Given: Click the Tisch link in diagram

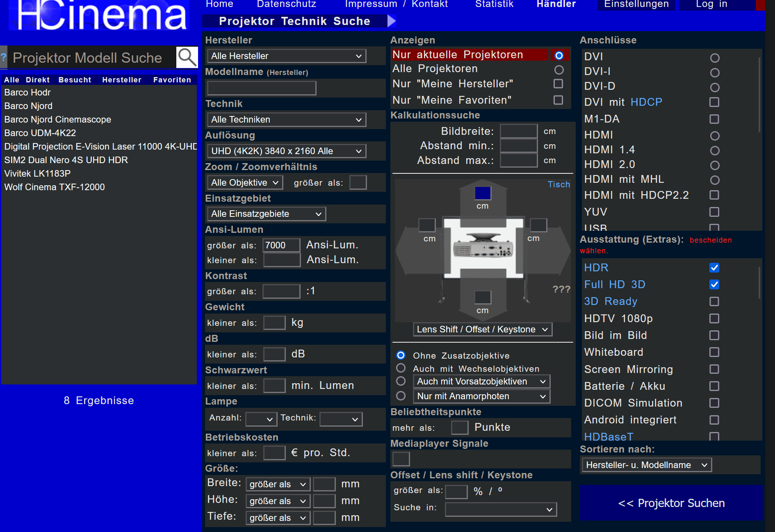Looking at the screenshot, I should click(559, 184).
